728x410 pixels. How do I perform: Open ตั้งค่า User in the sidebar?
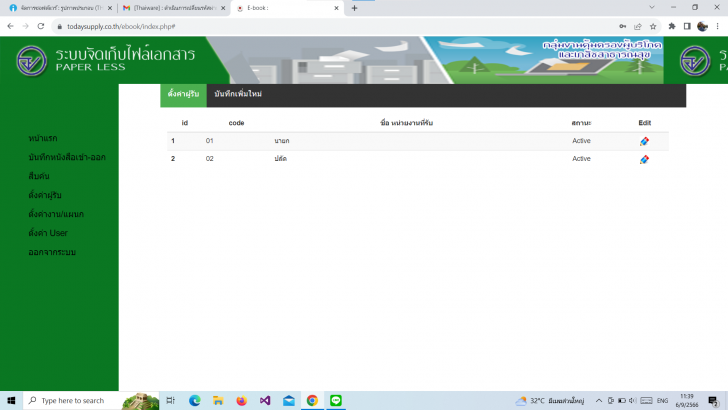(x=48, y=233)
